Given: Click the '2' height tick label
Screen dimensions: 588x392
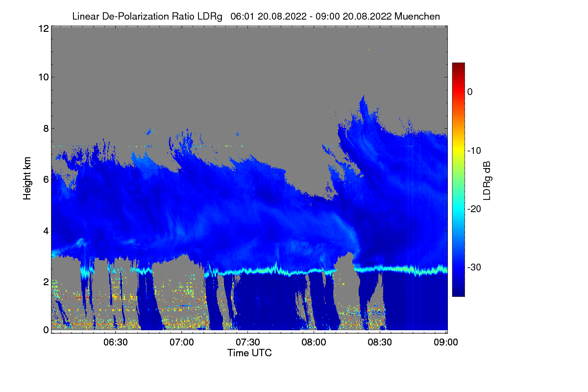Looking at the screenshot, I should point(46,281).
